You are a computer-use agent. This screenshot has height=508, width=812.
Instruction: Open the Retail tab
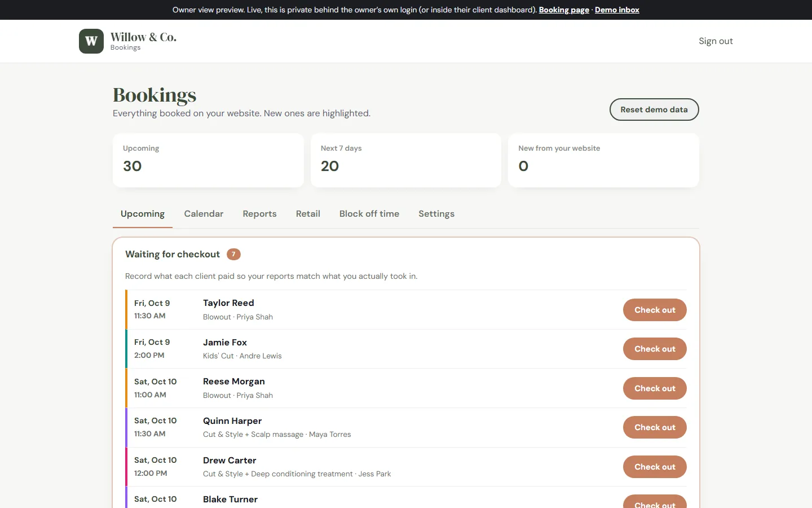[x=308, y=214]
